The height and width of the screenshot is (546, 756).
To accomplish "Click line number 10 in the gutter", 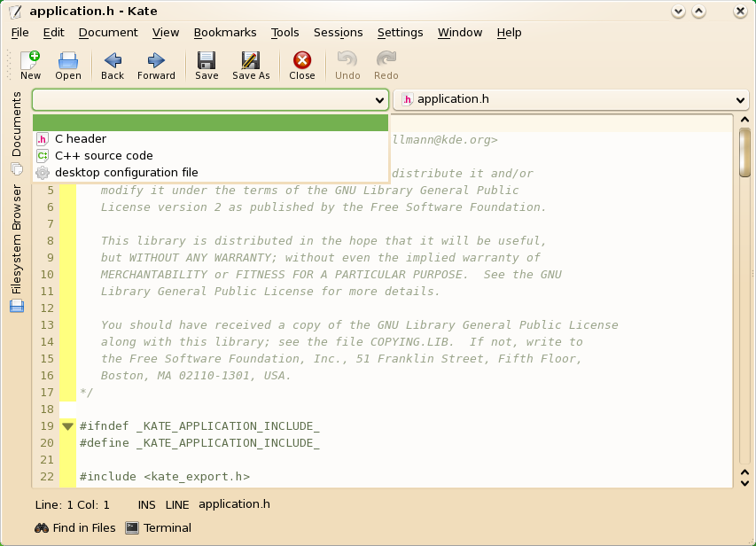I will tap(47, 275).
